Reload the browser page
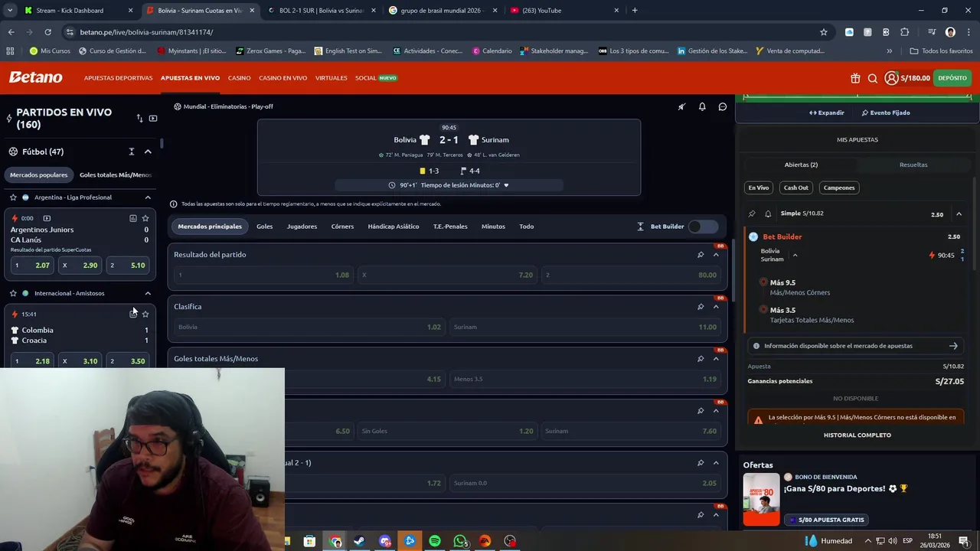 tap(47, 32)
